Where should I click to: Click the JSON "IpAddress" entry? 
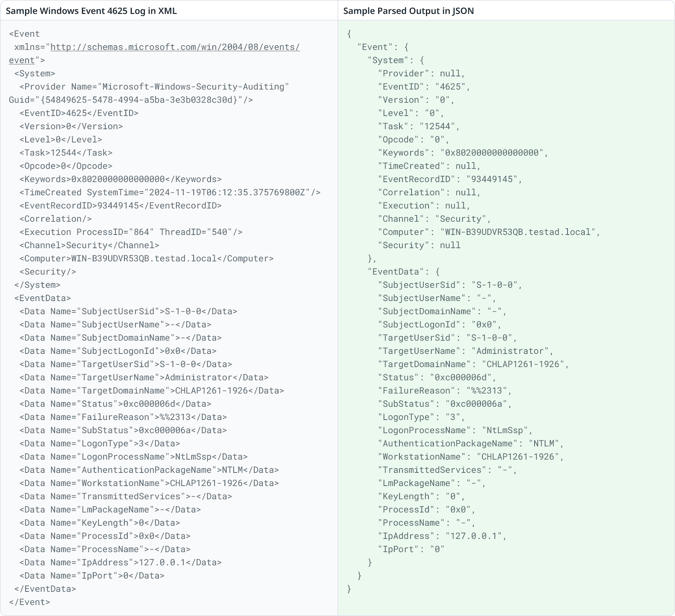pos(442,536)
